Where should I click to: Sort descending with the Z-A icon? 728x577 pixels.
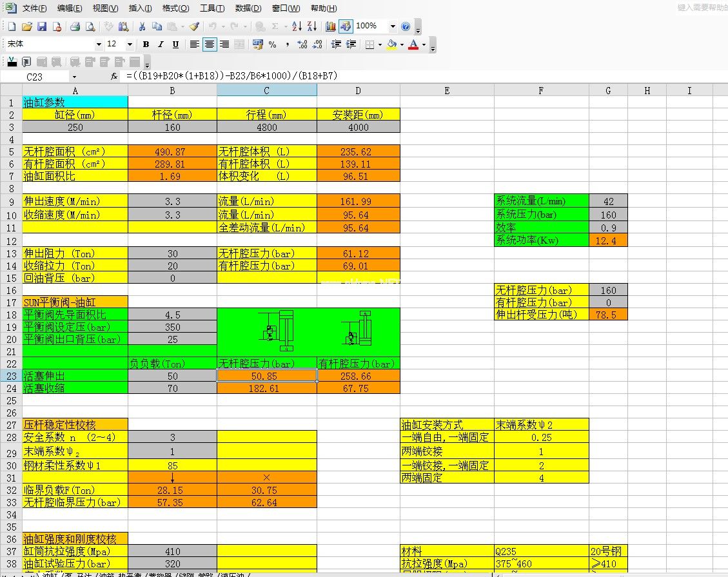[x=311, y=26]
